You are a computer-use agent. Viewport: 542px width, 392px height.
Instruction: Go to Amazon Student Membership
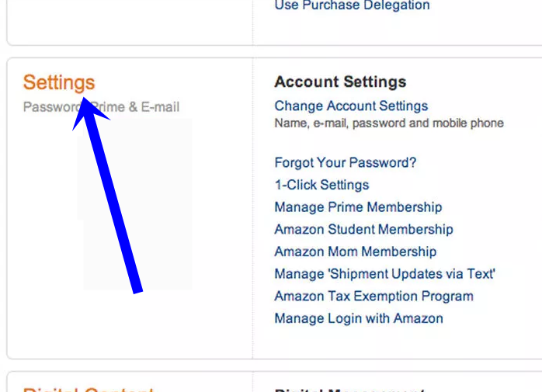[363, 229]
